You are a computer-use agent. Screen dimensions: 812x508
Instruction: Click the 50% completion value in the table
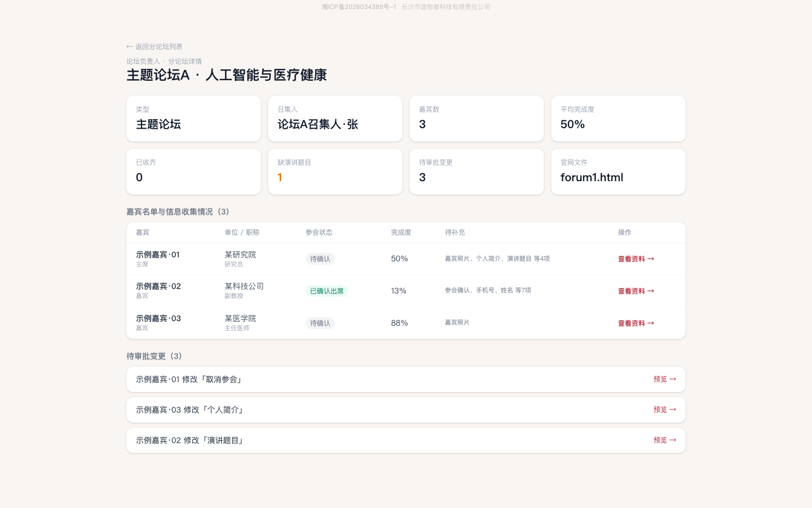(x=399, y=259)
